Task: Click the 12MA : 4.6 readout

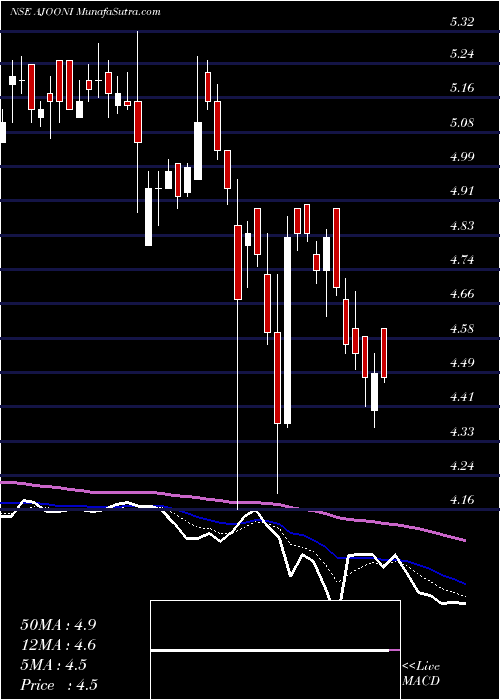Action: click(58, 645)
